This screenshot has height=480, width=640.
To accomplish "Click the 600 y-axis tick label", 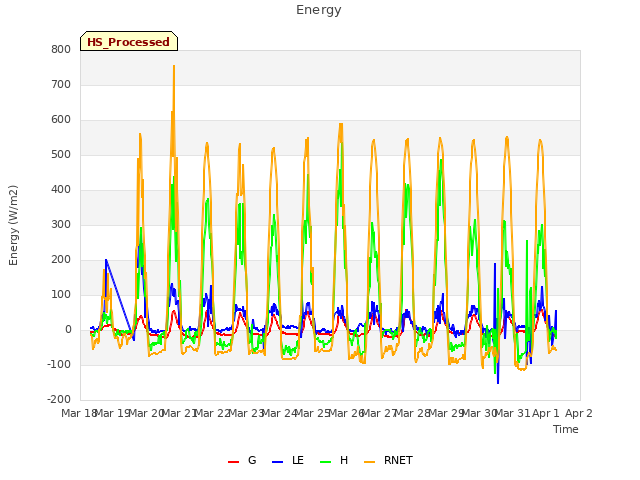I will 61,120.
